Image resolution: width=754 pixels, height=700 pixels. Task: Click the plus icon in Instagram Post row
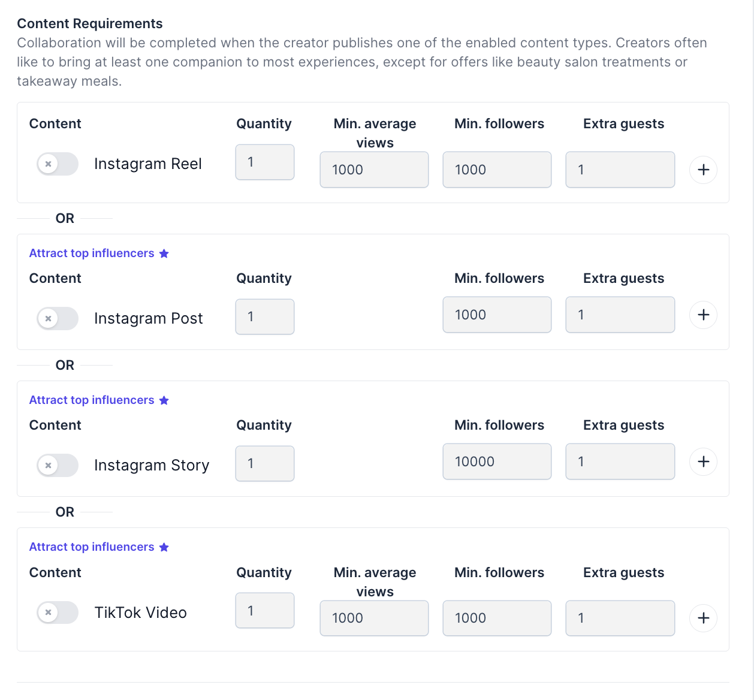point(703,315)
